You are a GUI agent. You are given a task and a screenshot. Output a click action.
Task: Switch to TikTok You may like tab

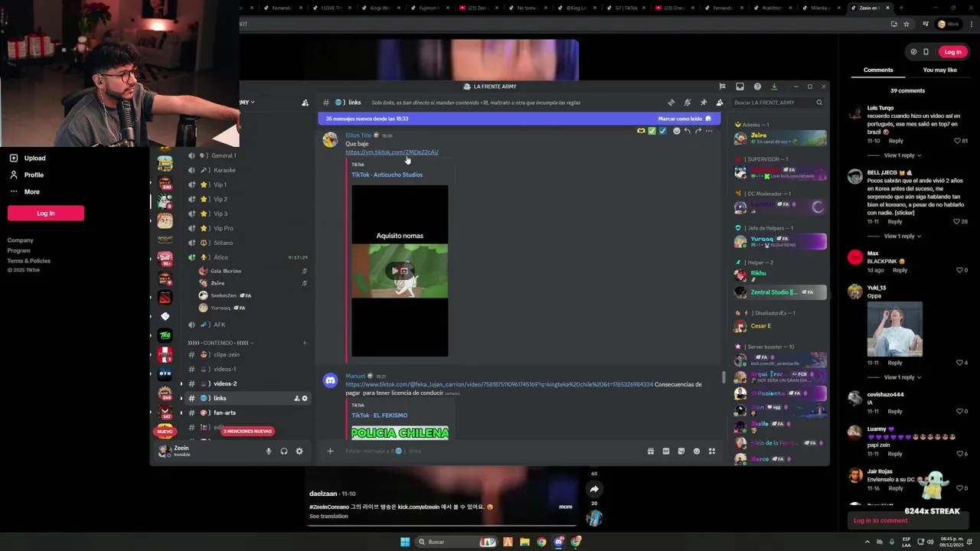click(939, 70)
